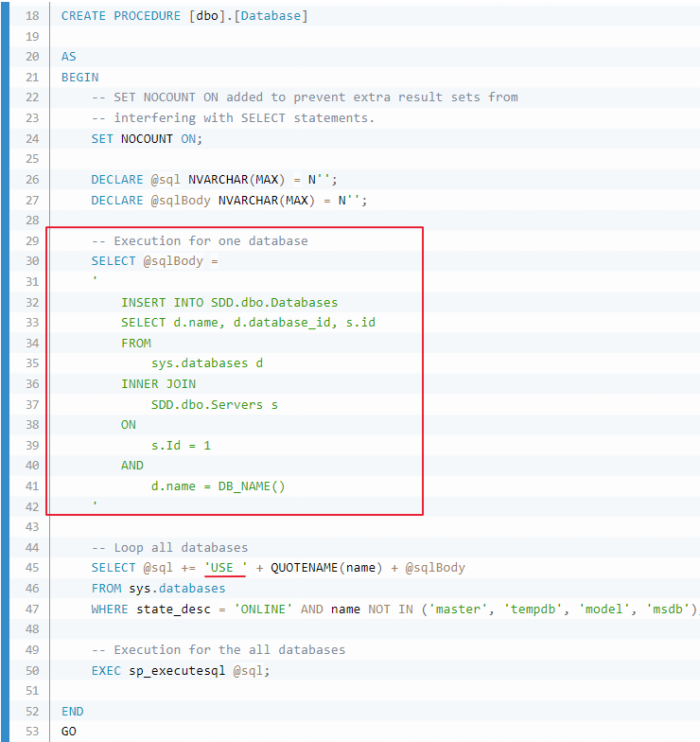This screenshot has height=742, width=700.
Task: Click the @sqlBody variable declaration on line 27
Action: click(181, 201)
